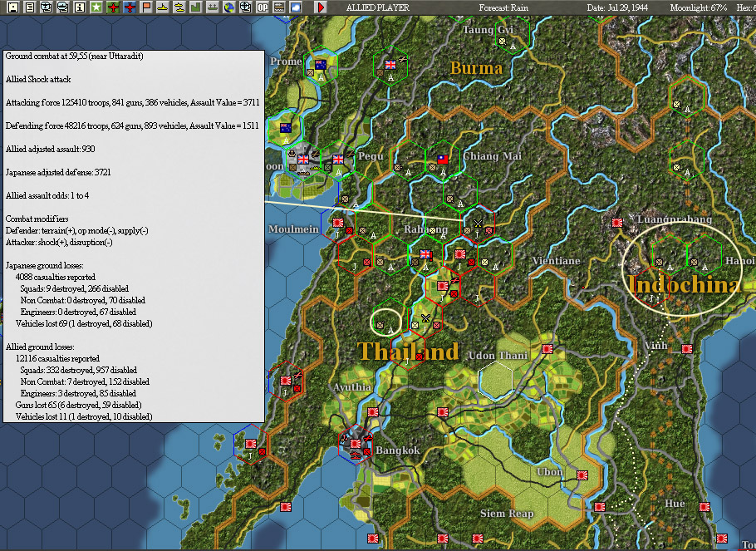Click the crosshair target toolbar icon
This screenshot has height=551, width=756.
(x=245, y=7)
